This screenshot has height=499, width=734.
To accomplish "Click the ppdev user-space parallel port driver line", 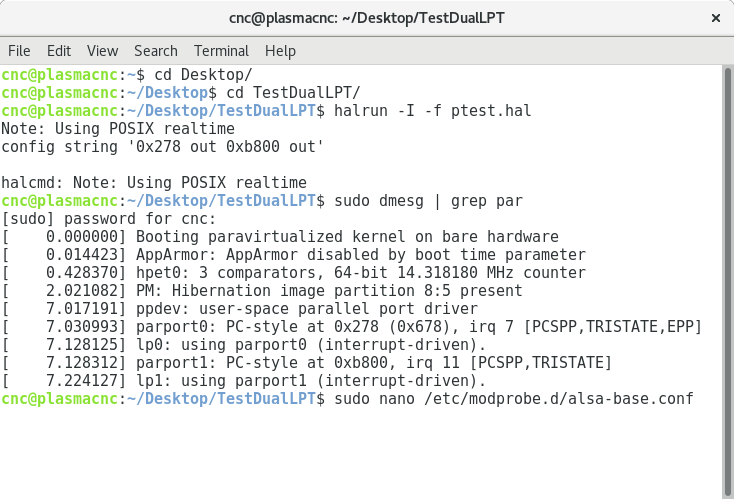I will (239, 309).
